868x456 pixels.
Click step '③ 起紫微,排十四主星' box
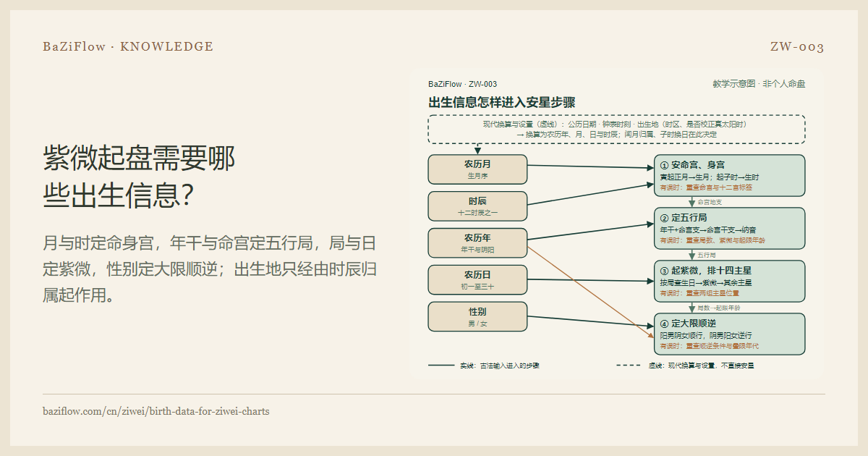click(729, 281)
